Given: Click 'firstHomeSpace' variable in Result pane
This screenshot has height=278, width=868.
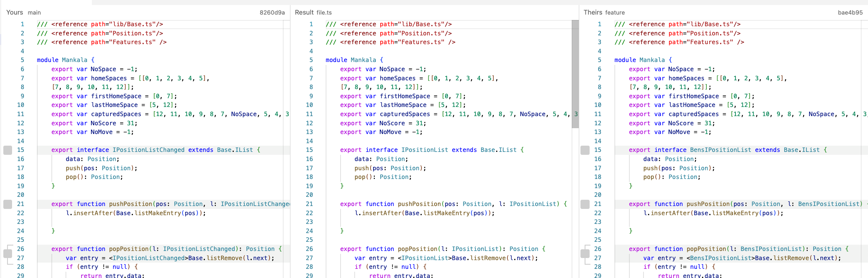Looking at the screenshot, I should point(405,96).
